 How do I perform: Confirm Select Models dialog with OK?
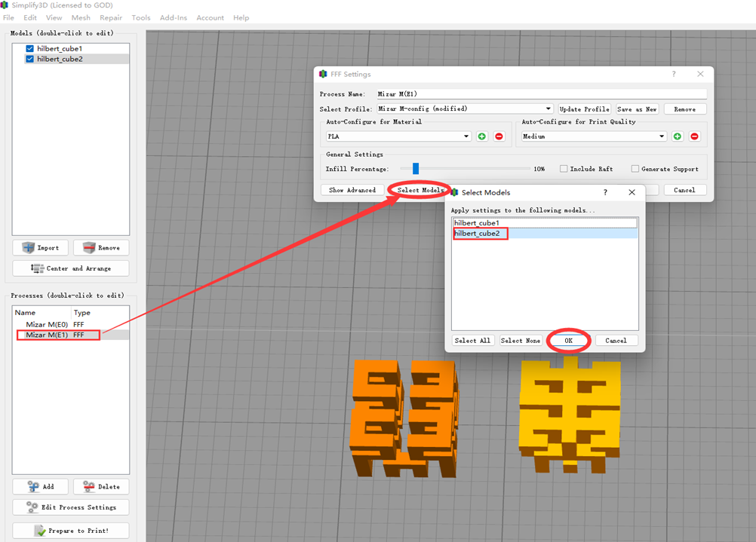pos(568,340)
